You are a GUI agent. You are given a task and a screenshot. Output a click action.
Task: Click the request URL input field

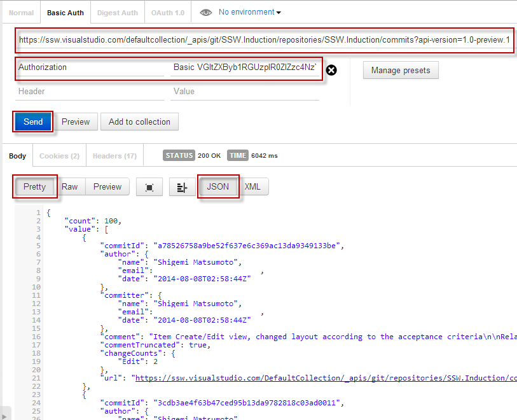[265, 40]
